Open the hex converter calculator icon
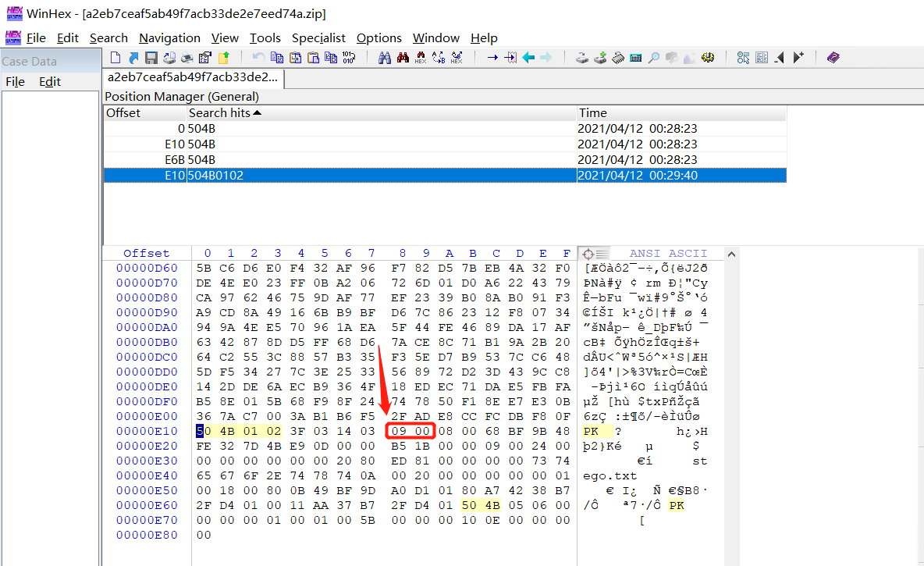Image resolution: width=924 pixels, height=566 pixels. click(x=634, y=57)
